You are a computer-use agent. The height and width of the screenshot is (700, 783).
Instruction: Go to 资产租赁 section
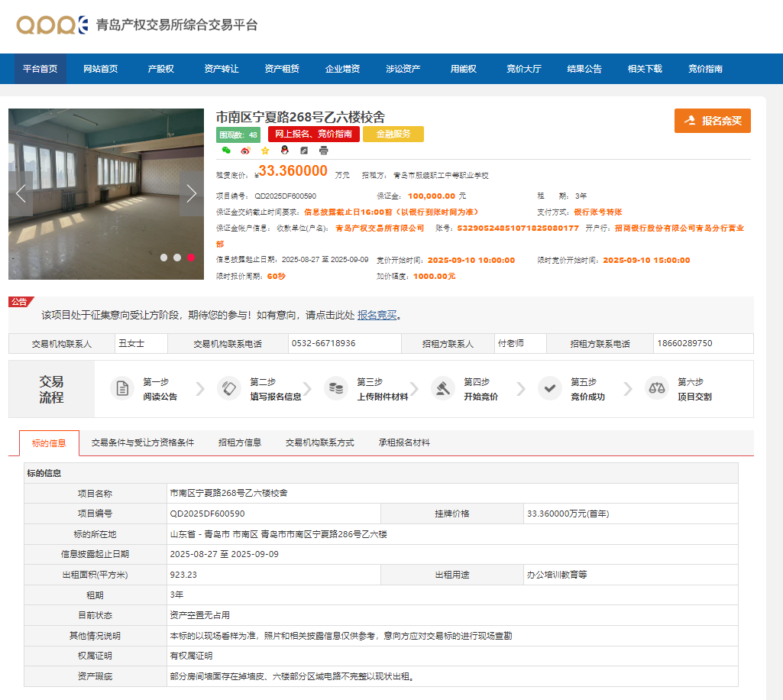282,69
